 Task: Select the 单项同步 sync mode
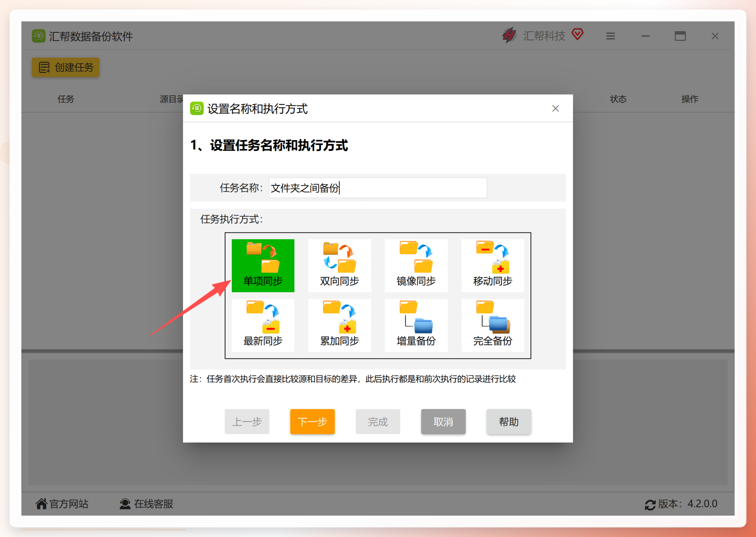click(263, 265)
